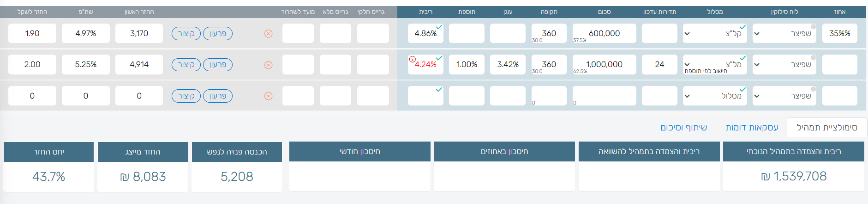Click the פרעון button in the first row
Viewport: 868px width, 204px height.
(217, 34)
